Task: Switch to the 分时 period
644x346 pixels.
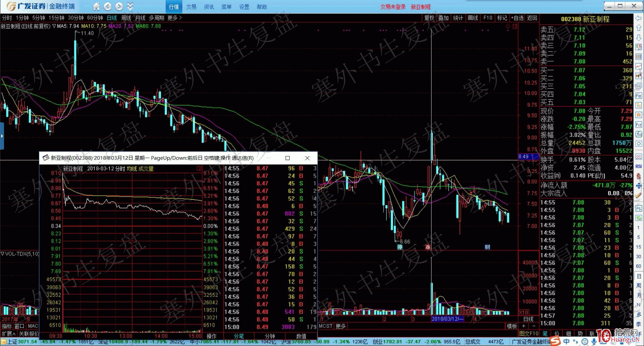Action: pos(7,18)
